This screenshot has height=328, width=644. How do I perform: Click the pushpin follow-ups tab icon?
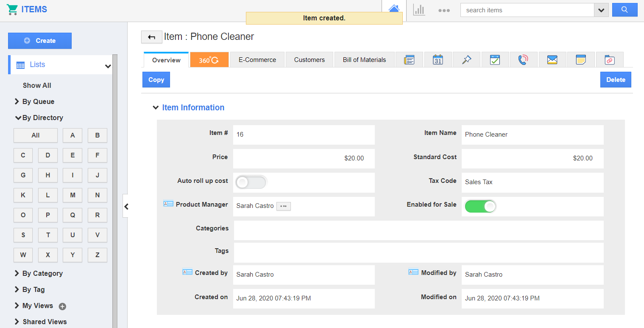point(466,60)
